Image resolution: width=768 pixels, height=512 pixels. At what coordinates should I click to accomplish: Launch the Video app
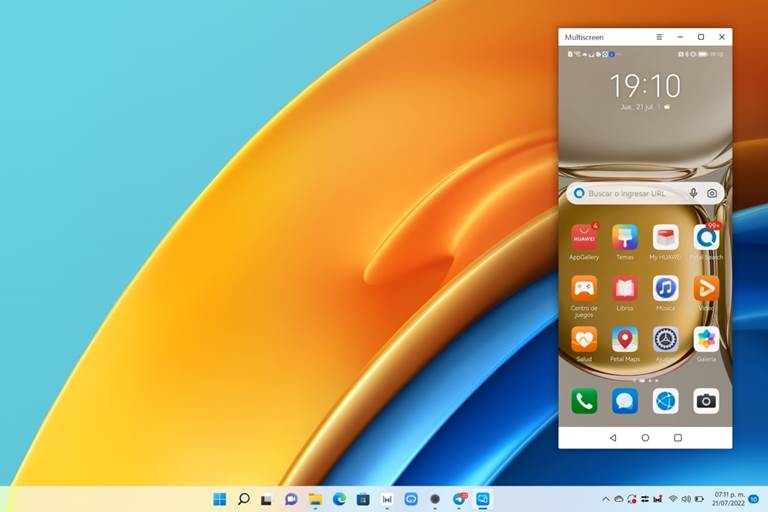click(706, 289)
